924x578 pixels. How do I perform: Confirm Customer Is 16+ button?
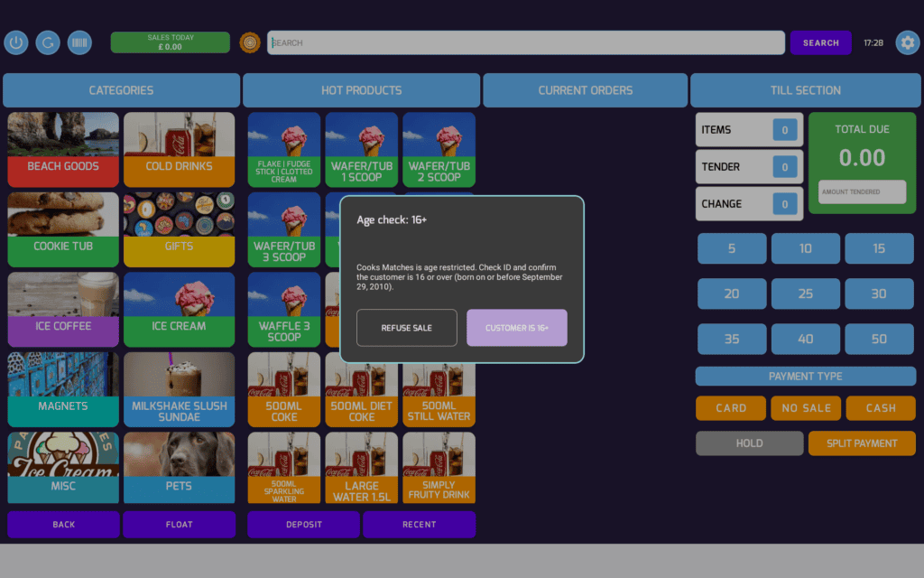coord(517,327)
